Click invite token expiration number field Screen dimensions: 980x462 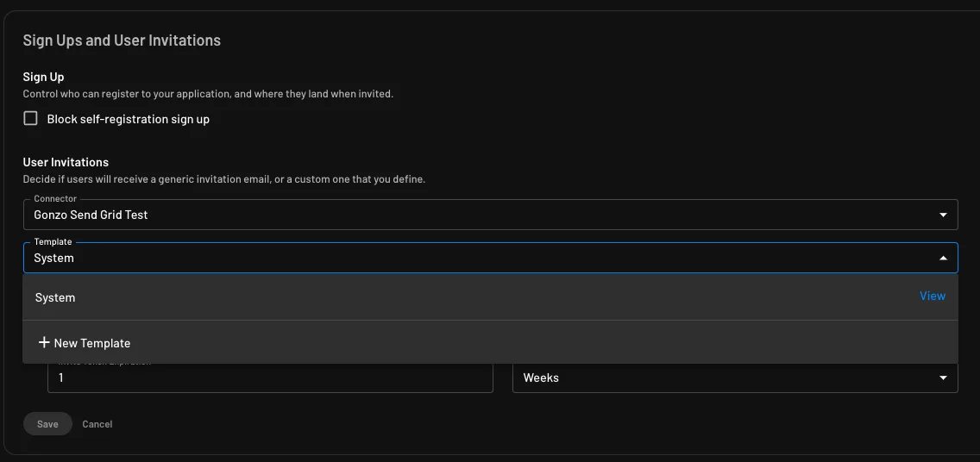[270, 378]
